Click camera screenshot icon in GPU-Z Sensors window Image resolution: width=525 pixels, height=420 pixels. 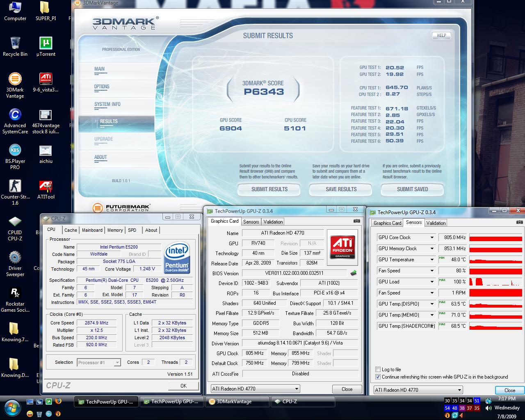[520, 222]
